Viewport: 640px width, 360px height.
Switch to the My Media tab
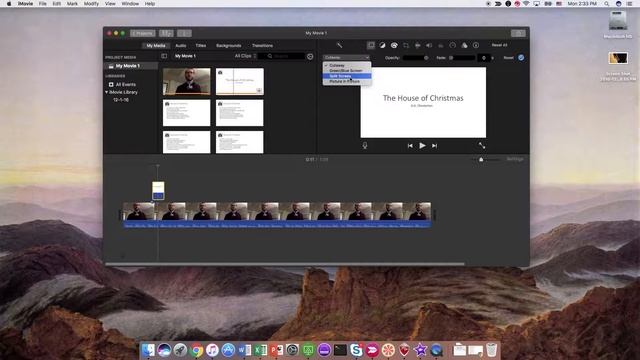pyautogui.click(x=156, y=45)
